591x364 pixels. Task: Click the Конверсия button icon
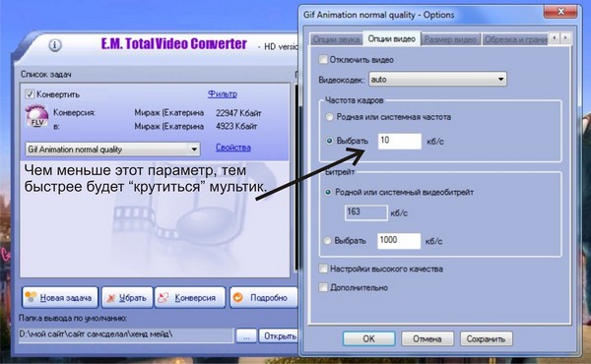(164, 298)
